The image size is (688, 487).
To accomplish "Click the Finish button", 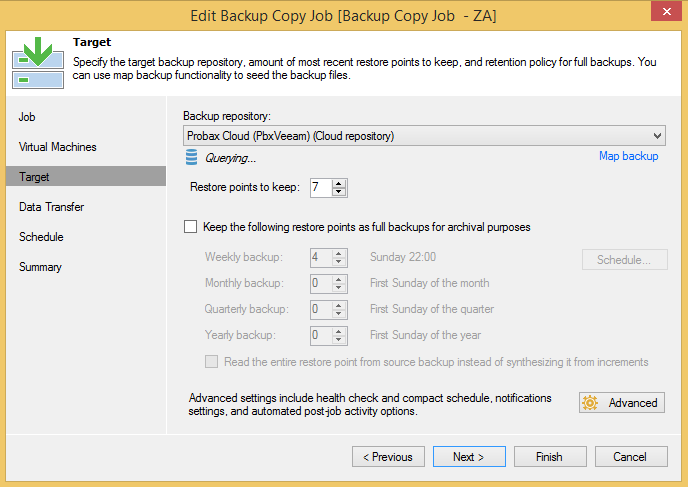I will pos(550,457).
